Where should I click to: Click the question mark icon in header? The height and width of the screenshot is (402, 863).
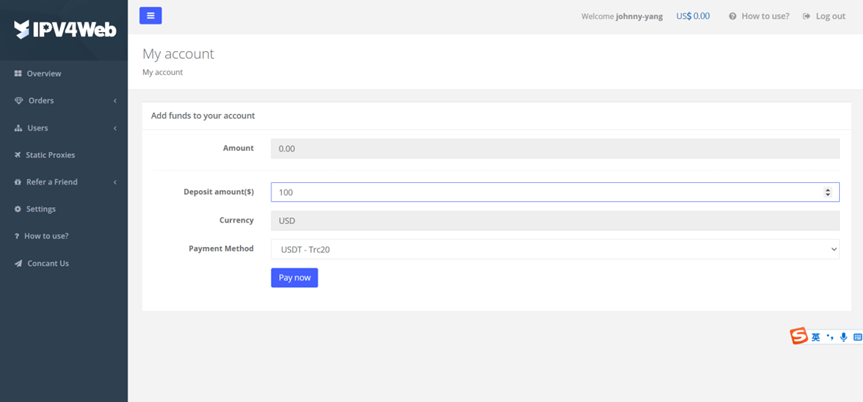point(733,16)
